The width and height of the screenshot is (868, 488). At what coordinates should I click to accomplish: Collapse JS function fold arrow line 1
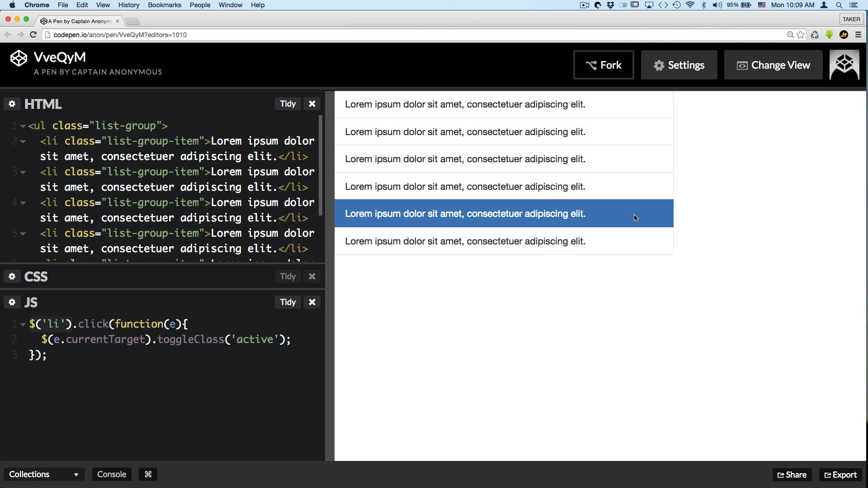pyautogui.click(x=23, y=324)
